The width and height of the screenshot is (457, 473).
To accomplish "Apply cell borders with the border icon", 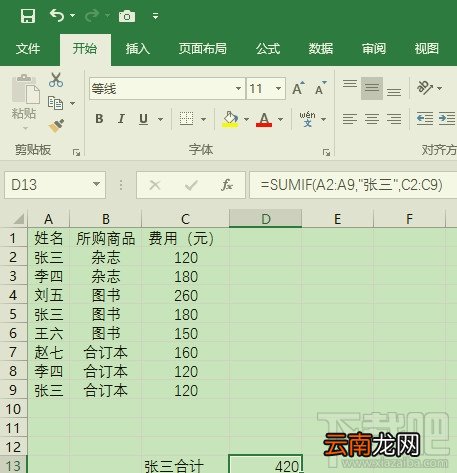I will point(186,119).
